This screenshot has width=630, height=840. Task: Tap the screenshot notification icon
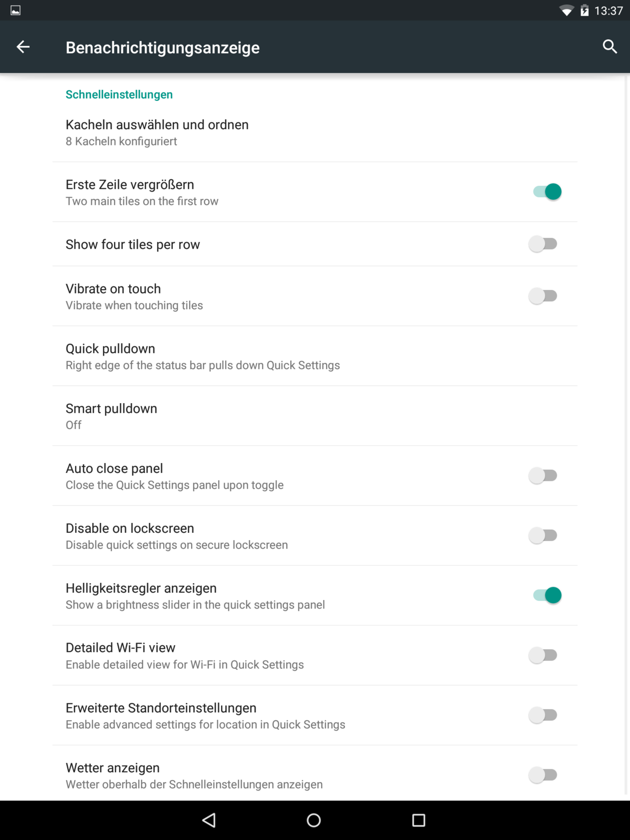coord(16,10)
